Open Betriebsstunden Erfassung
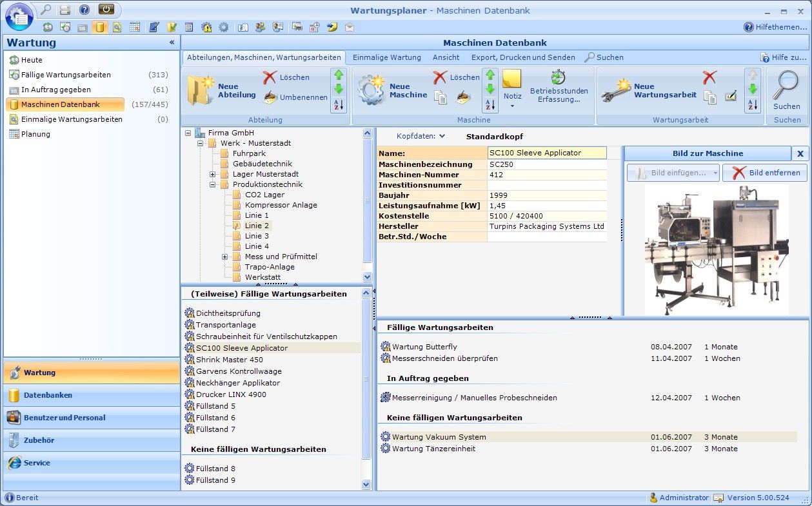Image resolution: width=812 pixels, height=506 pixels. [x=558, y=87]
